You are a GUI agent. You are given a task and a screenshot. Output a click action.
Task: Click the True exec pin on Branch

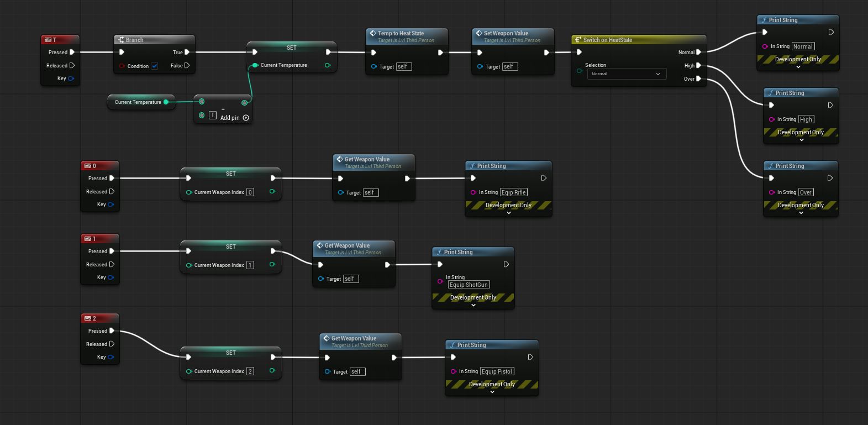[x=187, y=52]
